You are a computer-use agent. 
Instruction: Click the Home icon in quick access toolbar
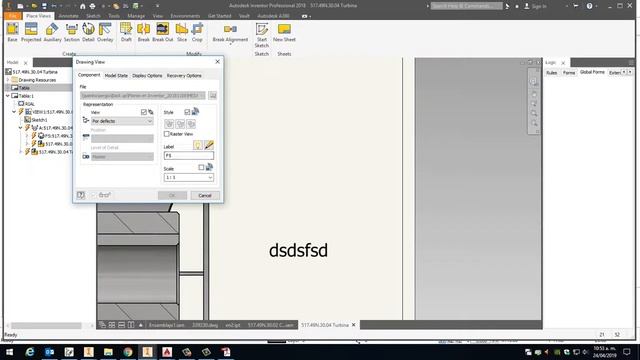point(82,6)
